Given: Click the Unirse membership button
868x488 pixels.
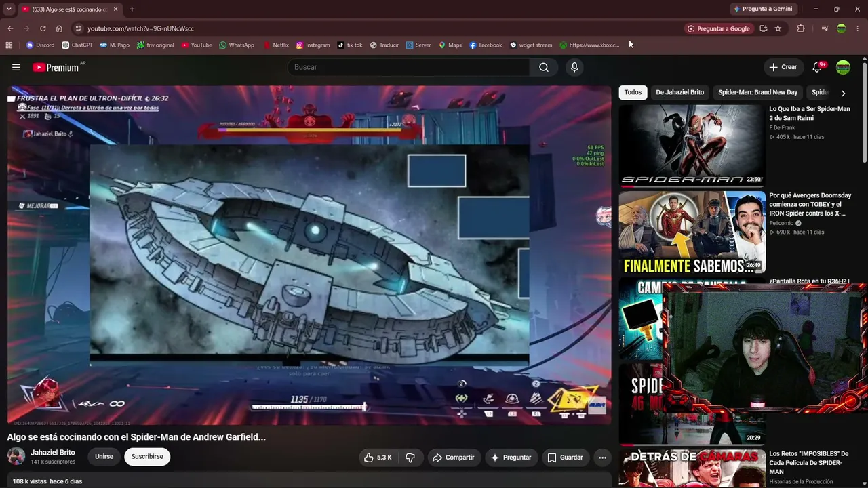Looking at the screenshot, I should tap(104, 457).
